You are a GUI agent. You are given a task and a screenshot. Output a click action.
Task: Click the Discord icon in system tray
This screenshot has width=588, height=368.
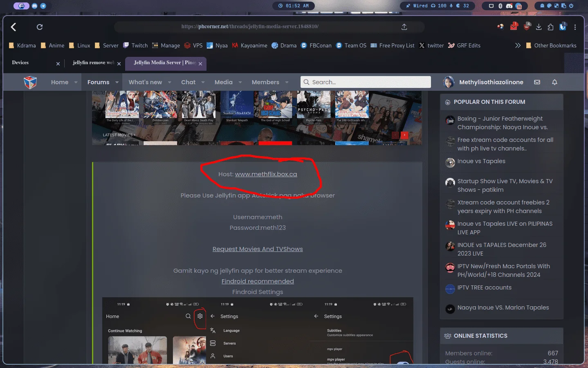[x=509, y=6]
